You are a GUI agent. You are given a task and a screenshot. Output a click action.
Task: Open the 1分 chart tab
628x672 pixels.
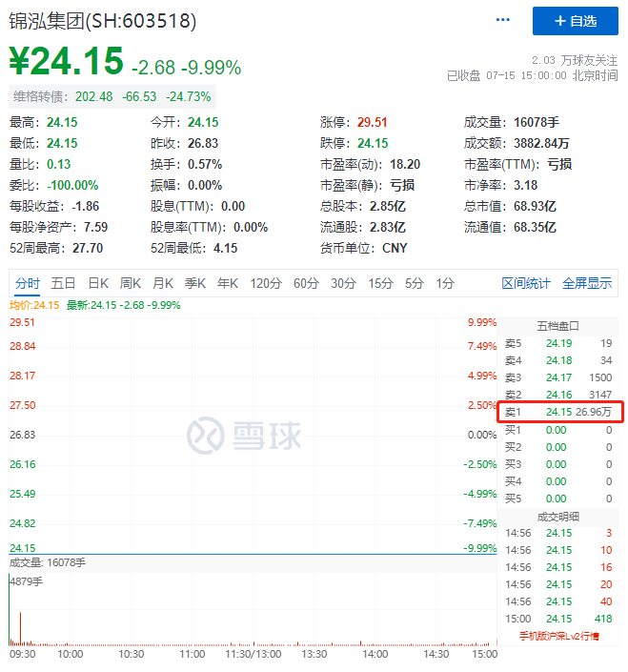(x=445, y=283)
